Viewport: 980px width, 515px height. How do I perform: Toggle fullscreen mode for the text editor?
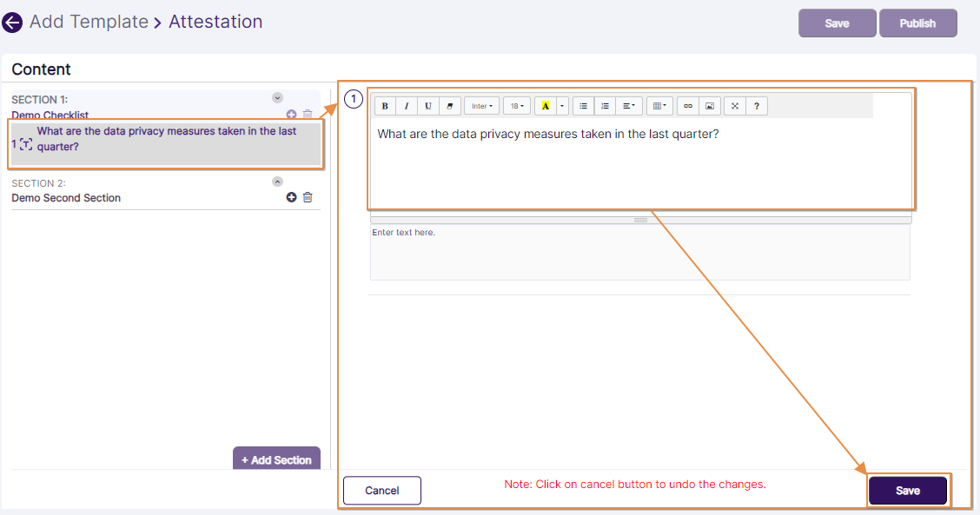pos(733,105)
